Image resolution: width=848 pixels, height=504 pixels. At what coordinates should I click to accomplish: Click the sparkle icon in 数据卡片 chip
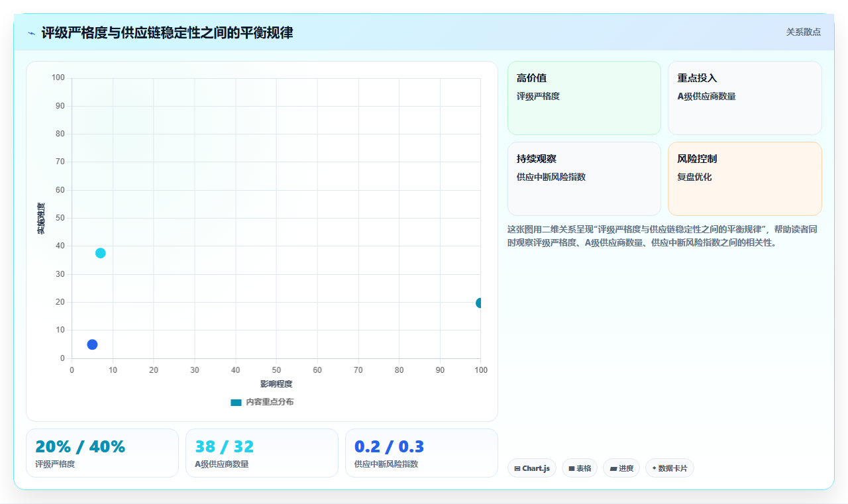(x=654, y=468)
